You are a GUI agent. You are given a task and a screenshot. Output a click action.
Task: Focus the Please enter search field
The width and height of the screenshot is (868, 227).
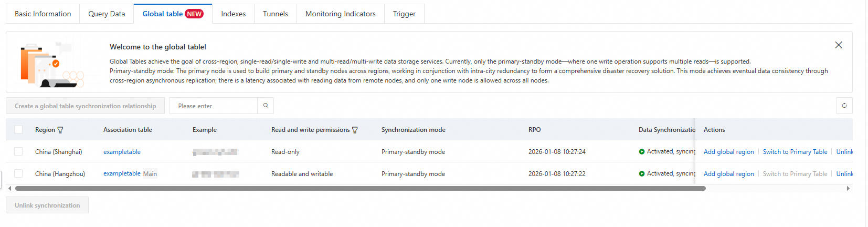[x=216, y=106]
